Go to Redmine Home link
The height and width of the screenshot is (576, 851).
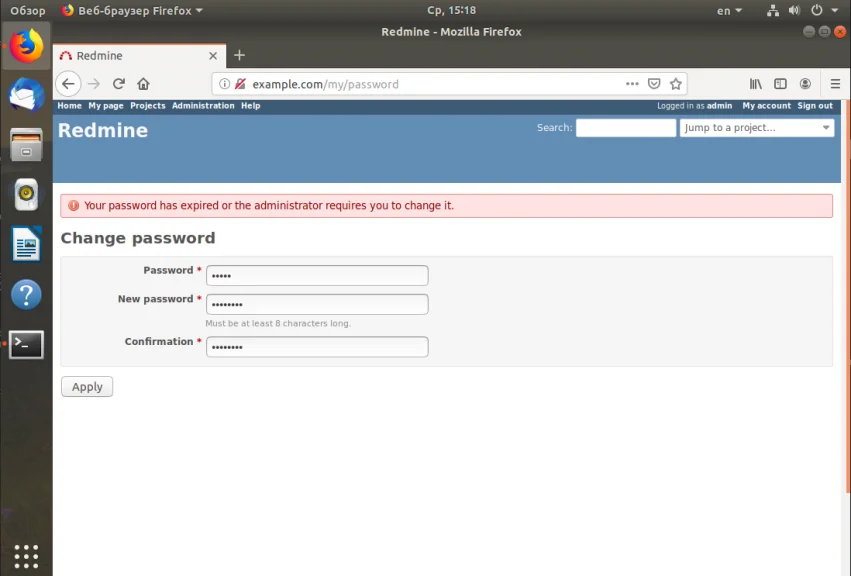tap(69, 106)
